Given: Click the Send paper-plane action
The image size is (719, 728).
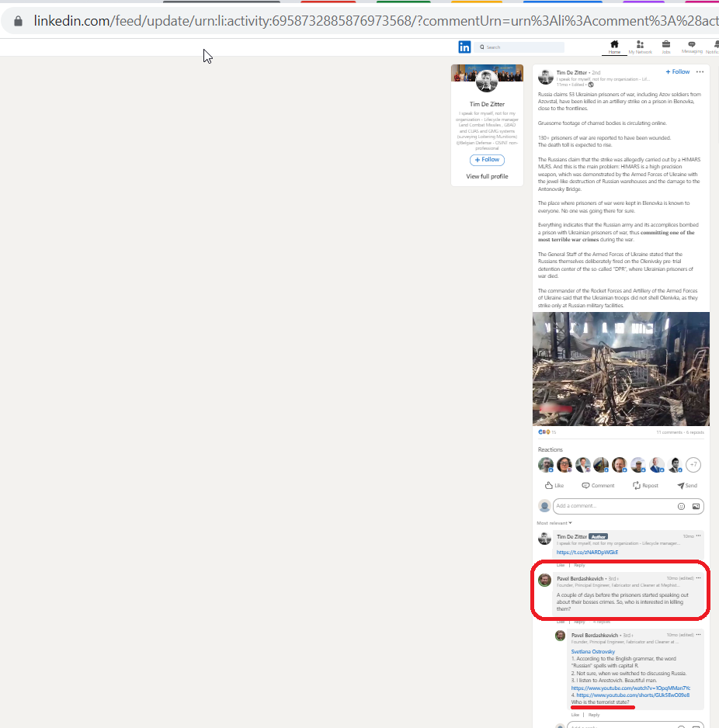Looking at the screenshot, I should 687,485.
